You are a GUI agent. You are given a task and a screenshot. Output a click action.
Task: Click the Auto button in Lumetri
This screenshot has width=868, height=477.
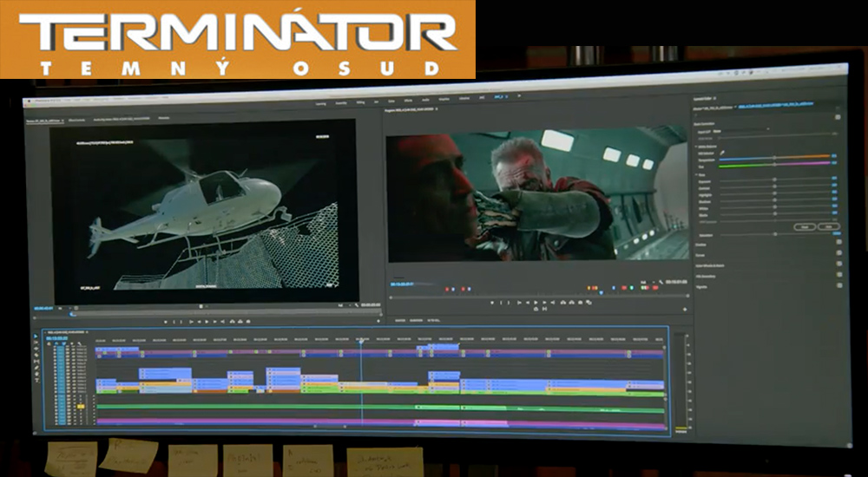[x=829, y=227]
